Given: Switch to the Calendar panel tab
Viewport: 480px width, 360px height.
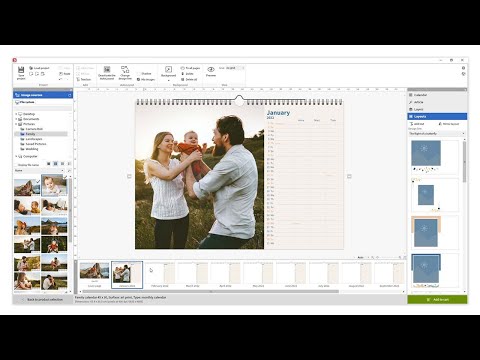Looking at the screenshot, I should (437, 95).
